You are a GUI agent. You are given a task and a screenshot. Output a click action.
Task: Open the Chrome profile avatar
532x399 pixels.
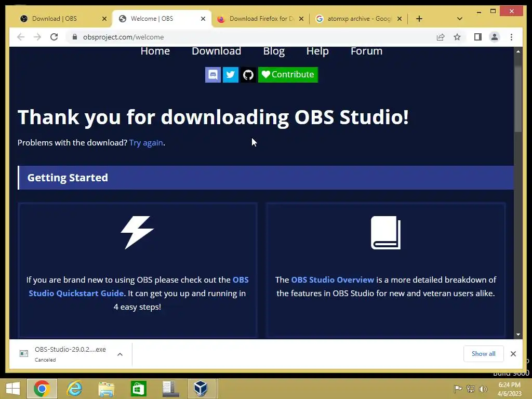tap(495, 37)
